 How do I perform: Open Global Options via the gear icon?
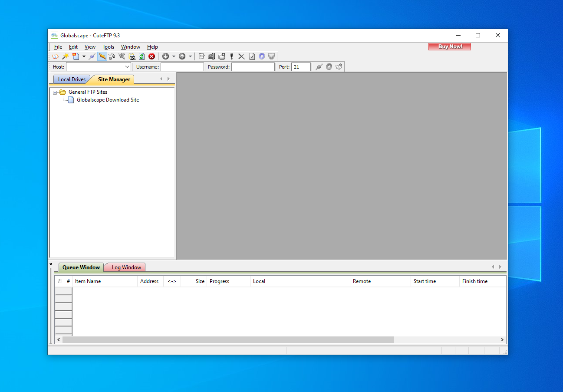261,56
